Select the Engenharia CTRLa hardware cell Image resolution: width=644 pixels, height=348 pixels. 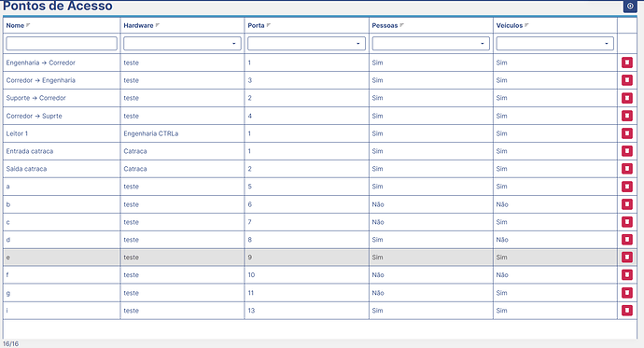[150, 133]
